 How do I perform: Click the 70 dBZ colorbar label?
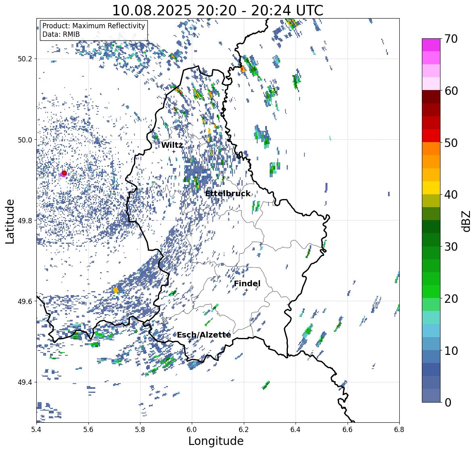[x=451, y=39]
